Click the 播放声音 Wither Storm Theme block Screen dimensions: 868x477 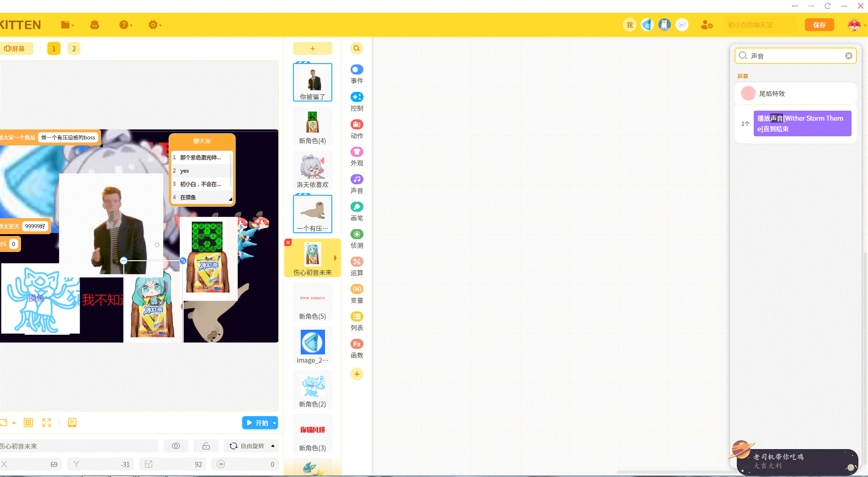coord(803,123)
